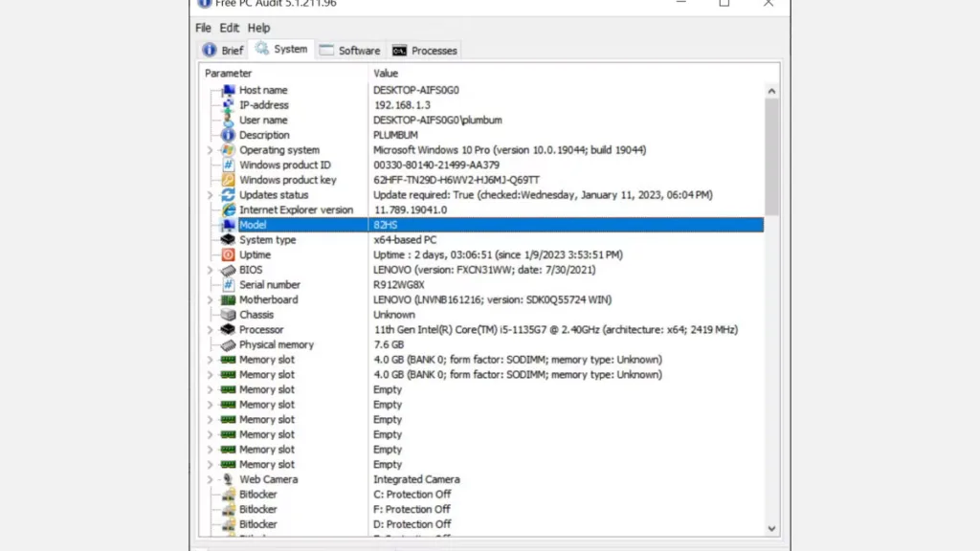Click the Web Camera icon
980x551 pixels.
228,480
